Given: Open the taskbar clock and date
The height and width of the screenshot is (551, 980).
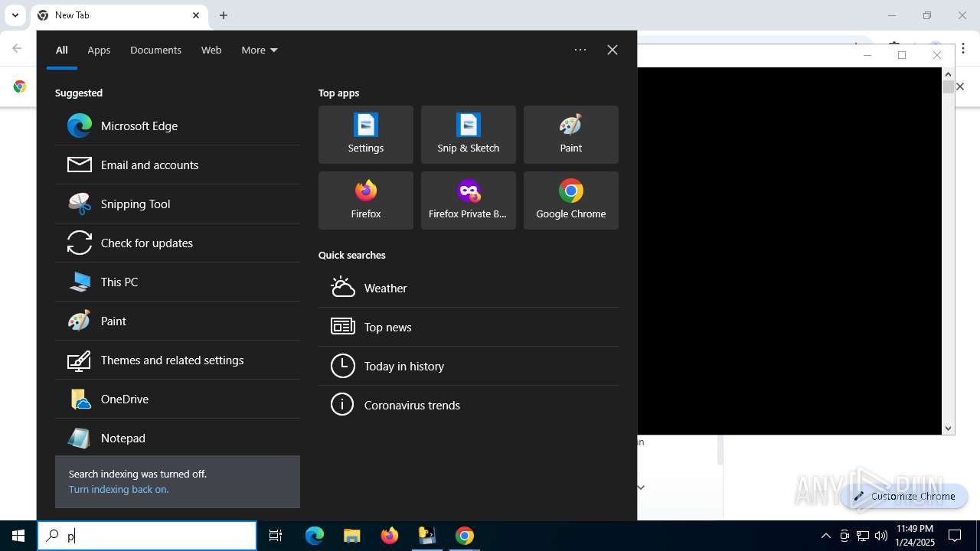Looking at the screenshot, I should [915, 536].
